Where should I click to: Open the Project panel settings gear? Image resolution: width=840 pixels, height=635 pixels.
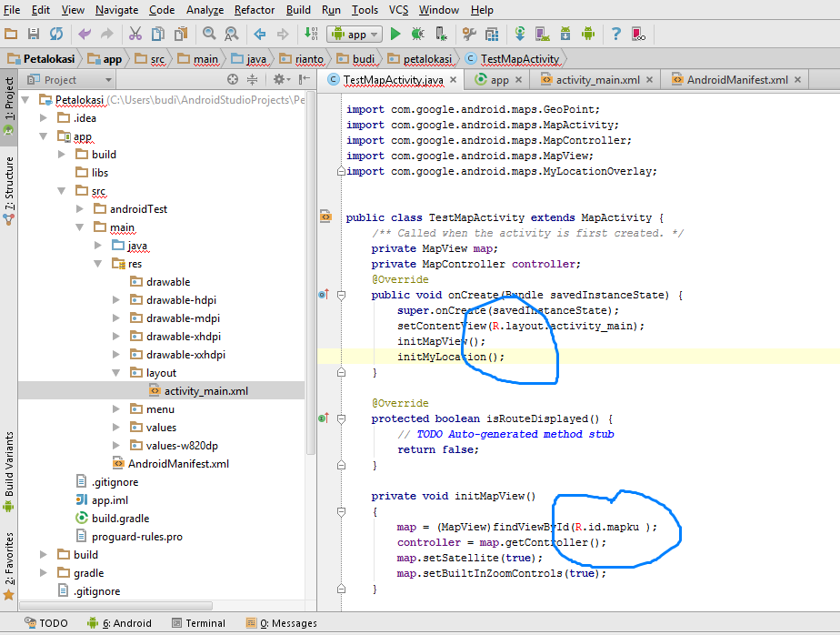coord(281,79)
